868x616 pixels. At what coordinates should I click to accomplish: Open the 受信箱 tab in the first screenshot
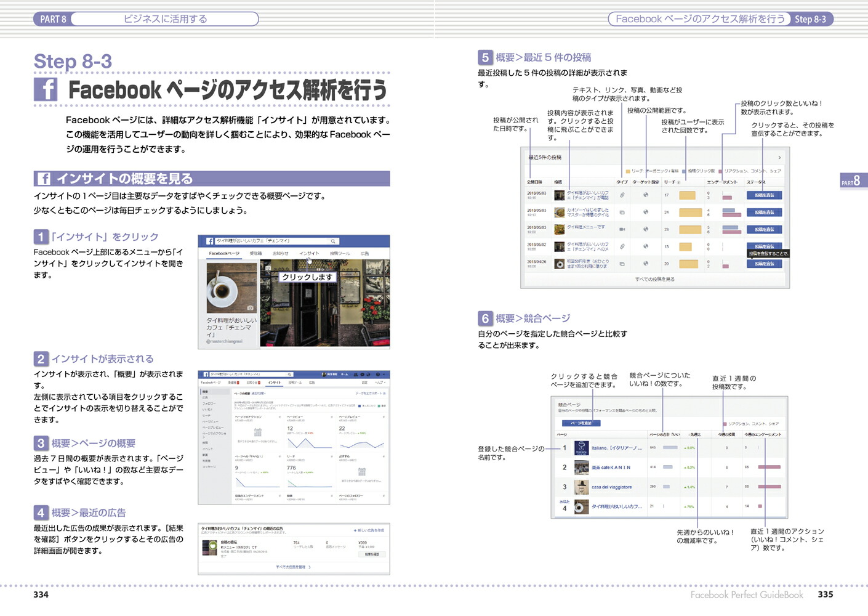[x=256, y=253]
